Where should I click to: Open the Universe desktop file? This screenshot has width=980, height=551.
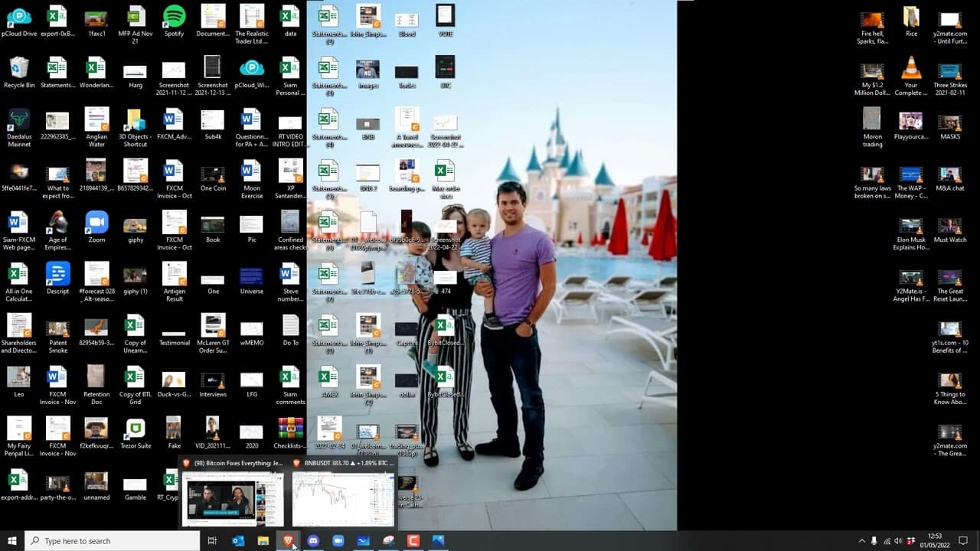click(x=251, y=280)
